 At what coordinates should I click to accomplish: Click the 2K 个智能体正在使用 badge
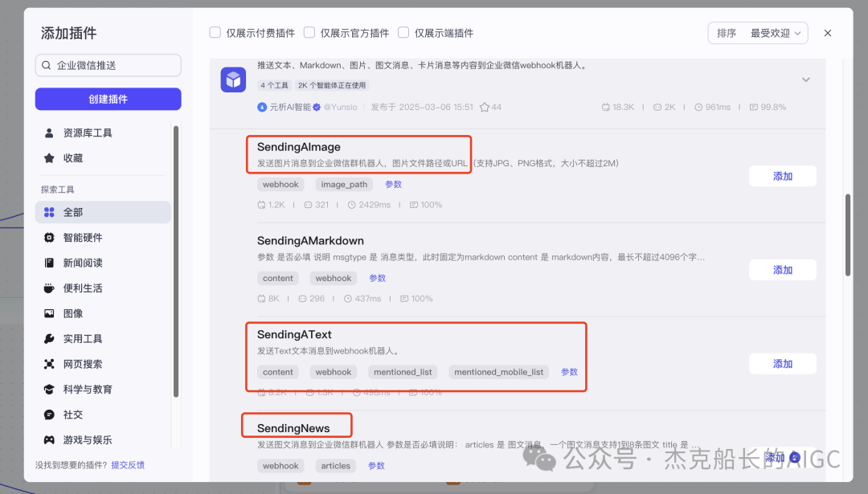pos(332,85)
